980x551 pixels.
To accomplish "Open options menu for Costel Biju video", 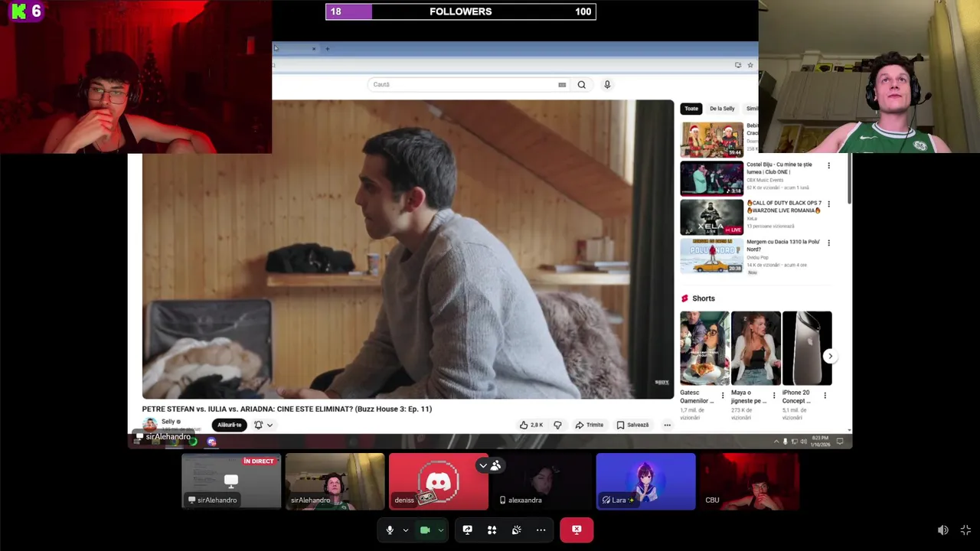I will point(828,165).
